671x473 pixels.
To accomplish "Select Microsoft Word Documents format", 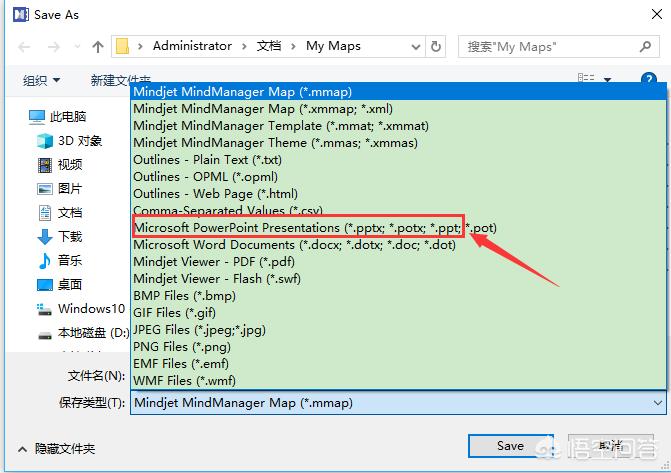I will pyautogui.click(x=398, y=245).
